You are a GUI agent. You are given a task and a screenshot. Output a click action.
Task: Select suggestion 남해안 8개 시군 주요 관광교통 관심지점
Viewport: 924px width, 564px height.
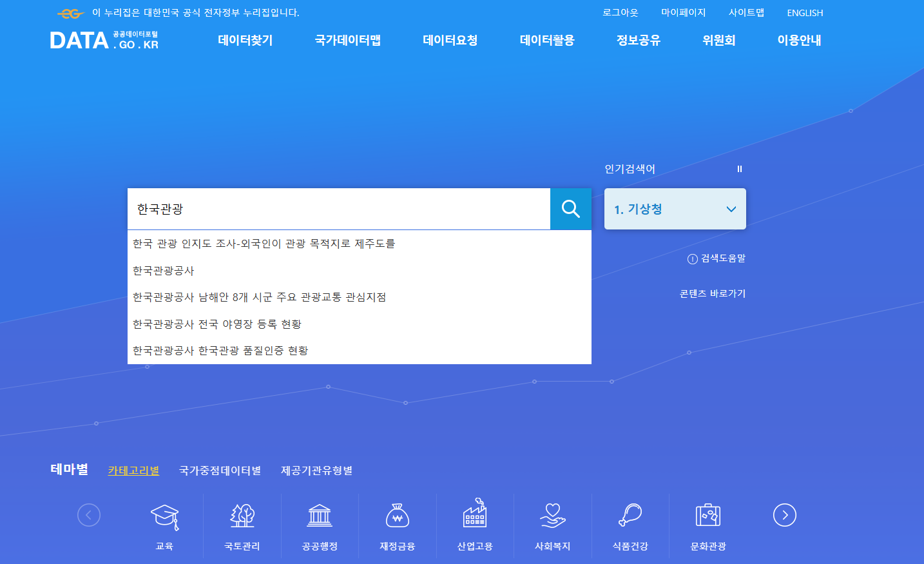tap(360, 297)
